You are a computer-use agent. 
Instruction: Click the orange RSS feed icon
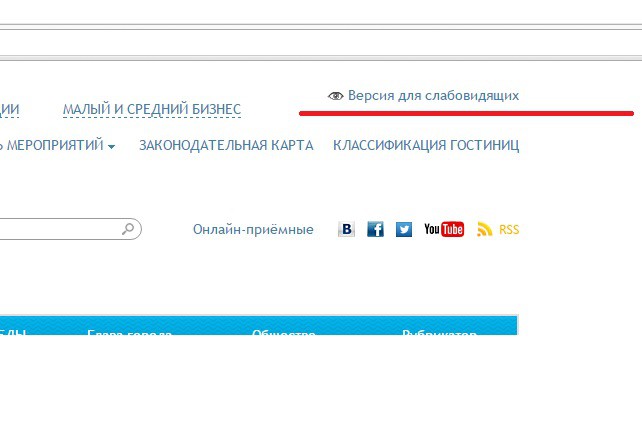(485, 229)
